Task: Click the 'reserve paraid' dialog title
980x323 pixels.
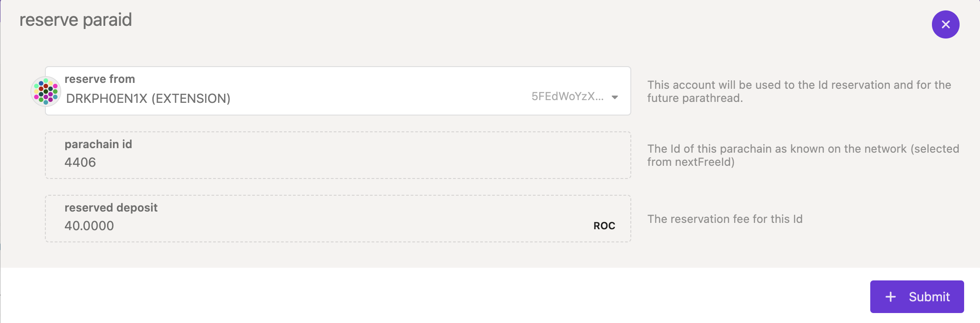Action: pos(76,20)
